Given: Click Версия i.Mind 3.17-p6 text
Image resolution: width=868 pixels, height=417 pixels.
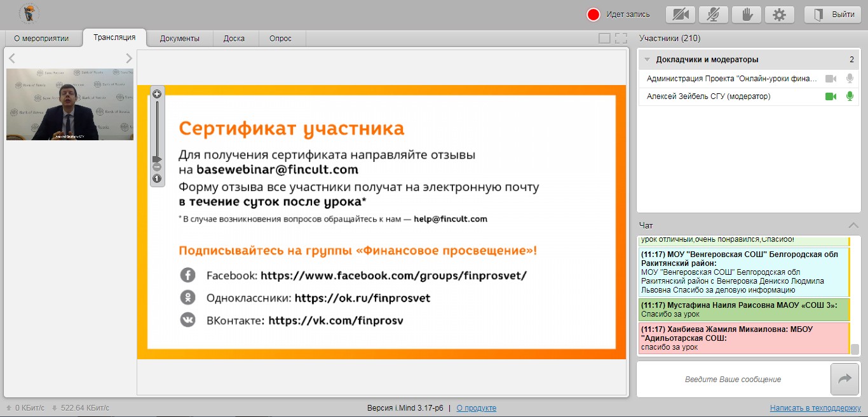Looking at the screenshot, I should pos(405,408).
